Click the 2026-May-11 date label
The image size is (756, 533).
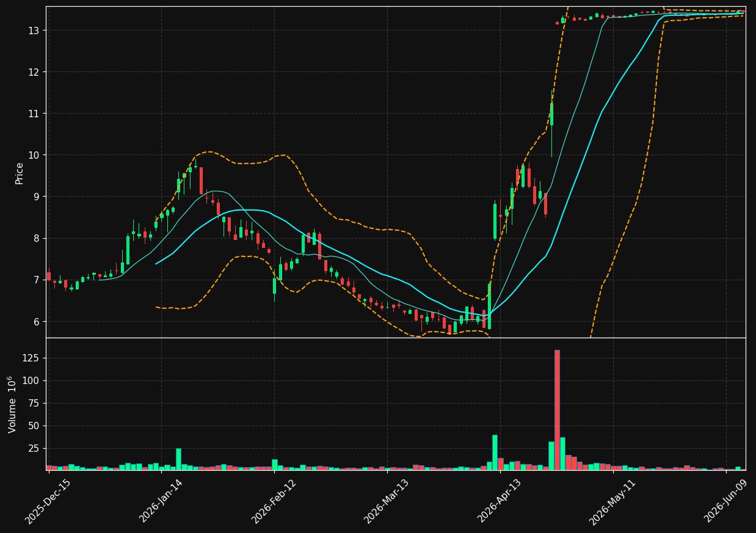pyautogui.click(x=613, y=501)
